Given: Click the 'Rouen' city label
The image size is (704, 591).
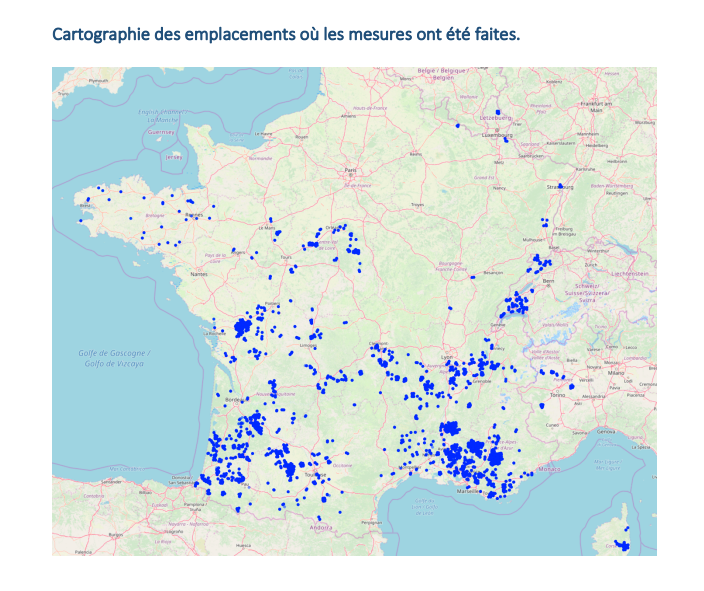Looking at the screenshot, I should (302, 137).
